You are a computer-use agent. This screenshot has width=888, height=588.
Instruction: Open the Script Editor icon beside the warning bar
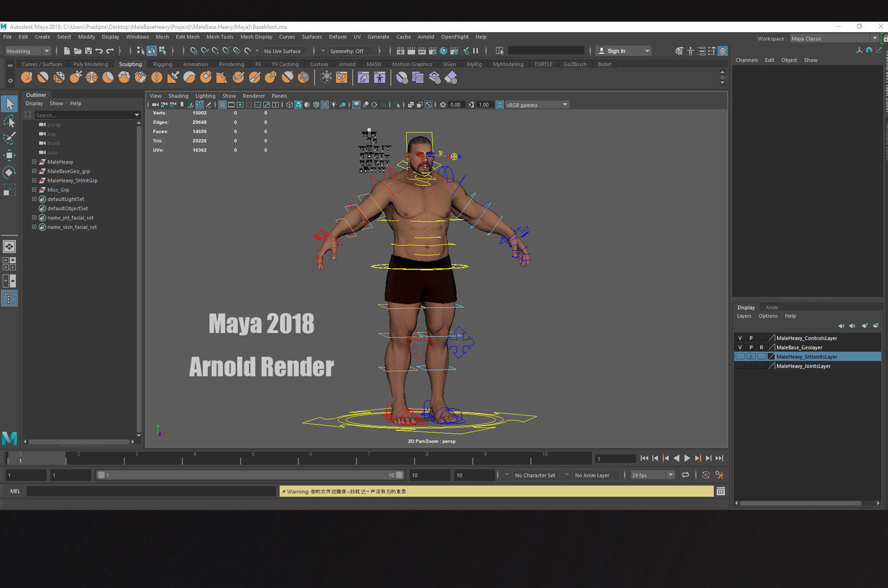pos(720,491)
